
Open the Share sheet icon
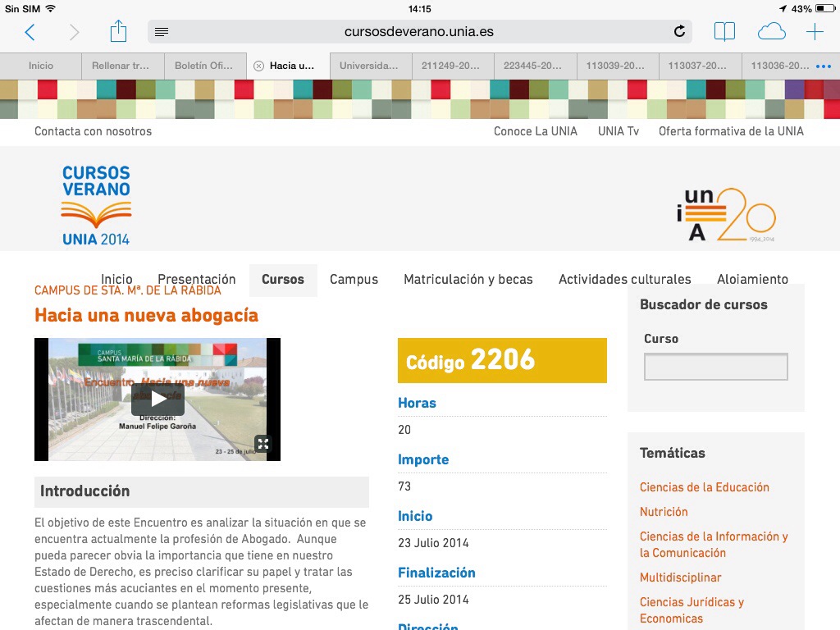point(118,32)
